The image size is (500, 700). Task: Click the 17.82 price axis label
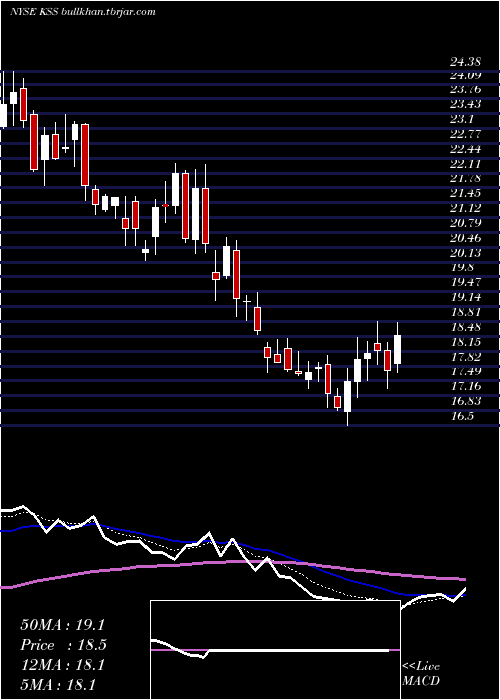click(465, 357)
